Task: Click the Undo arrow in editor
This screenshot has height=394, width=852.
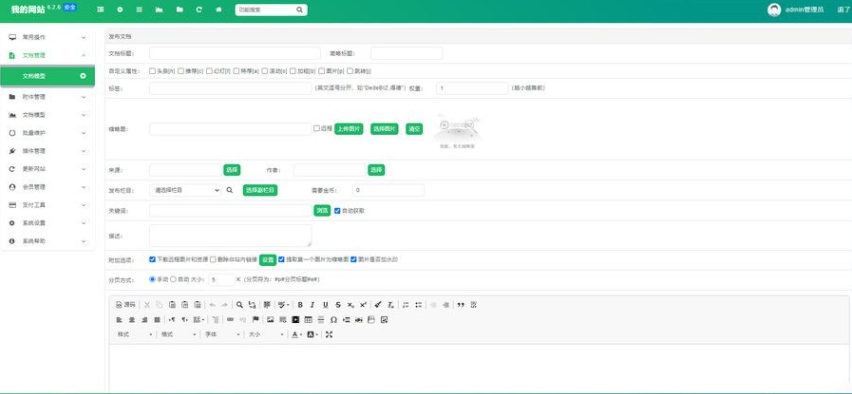Action: 212,305
